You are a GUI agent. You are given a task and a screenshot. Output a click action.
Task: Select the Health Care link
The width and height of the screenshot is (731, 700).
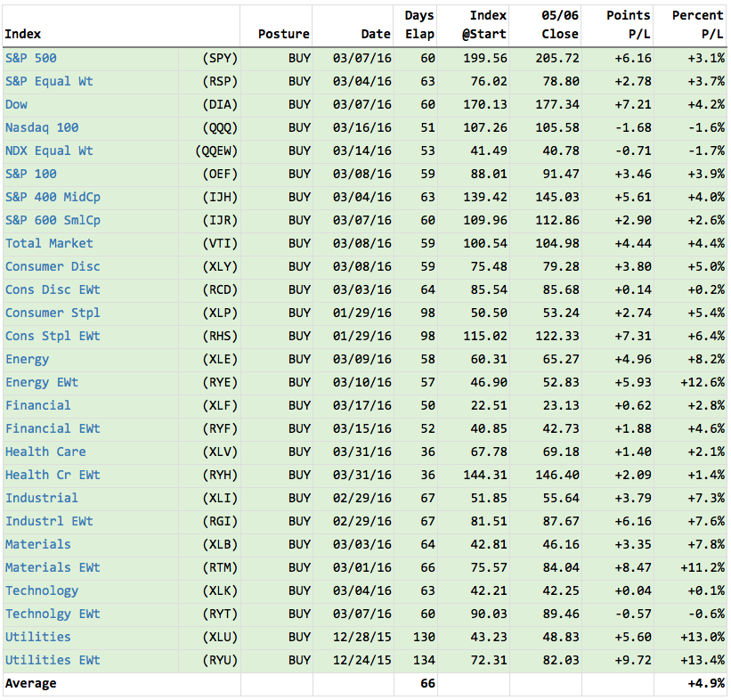pos(45,452)
